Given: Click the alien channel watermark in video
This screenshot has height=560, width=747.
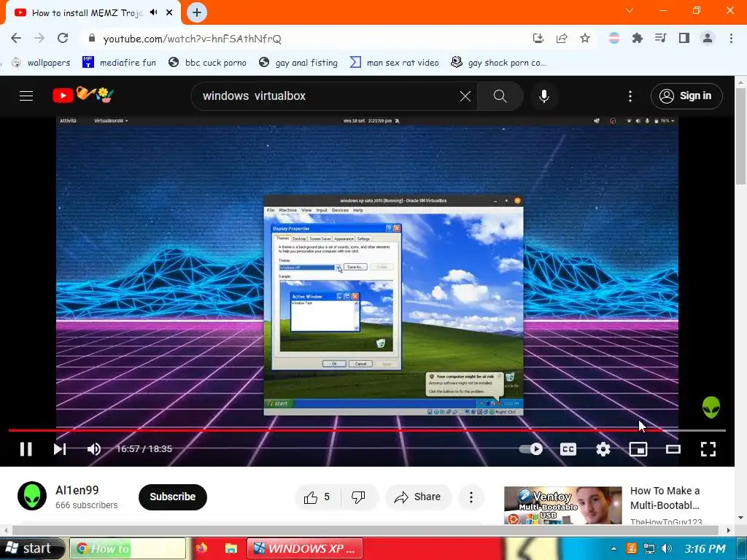Looking at the screenshot, I should 711,408.
